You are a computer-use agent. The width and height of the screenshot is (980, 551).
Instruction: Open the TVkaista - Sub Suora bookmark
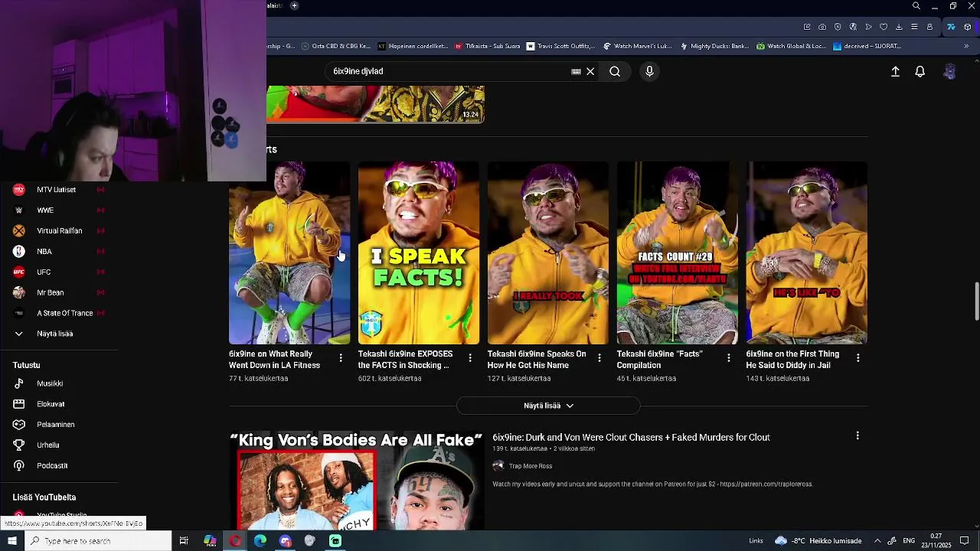click(487, 46)
